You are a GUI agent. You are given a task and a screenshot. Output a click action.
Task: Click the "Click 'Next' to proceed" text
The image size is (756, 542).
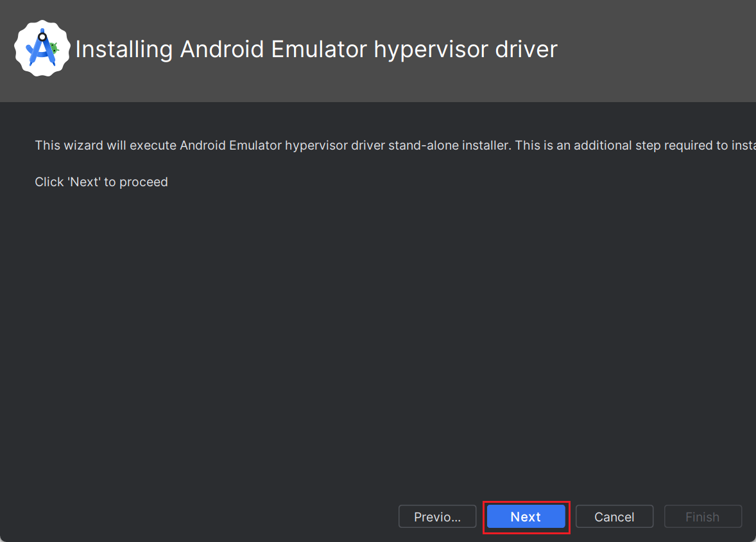tap(101, 182)
